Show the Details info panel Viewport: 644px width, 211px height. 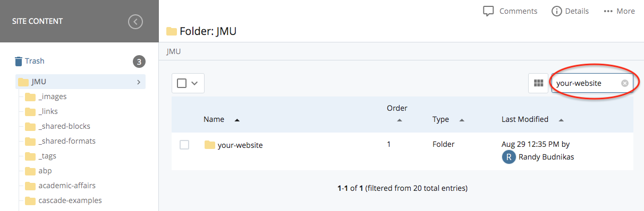[x=570, y=11]
